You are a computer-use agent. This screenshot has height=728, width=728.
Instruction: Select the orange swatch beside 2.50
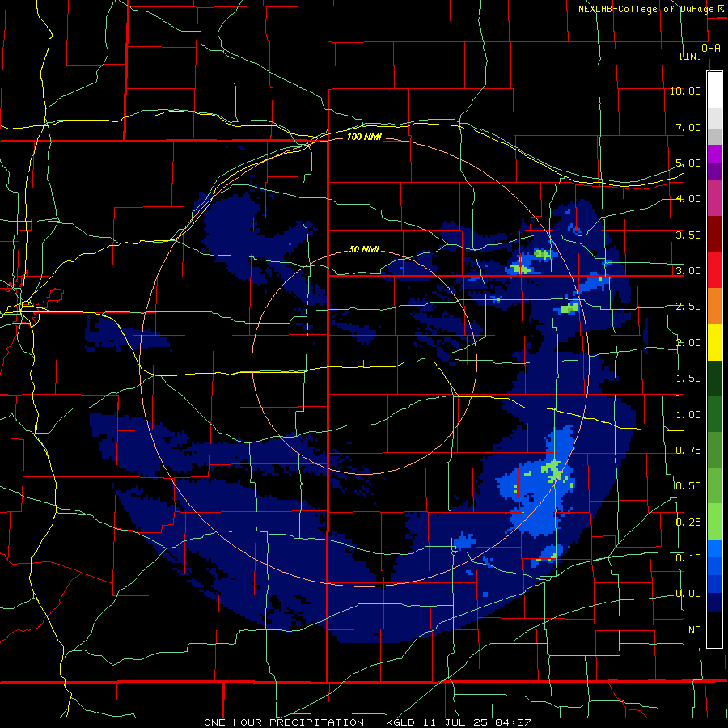pos(714,307)
